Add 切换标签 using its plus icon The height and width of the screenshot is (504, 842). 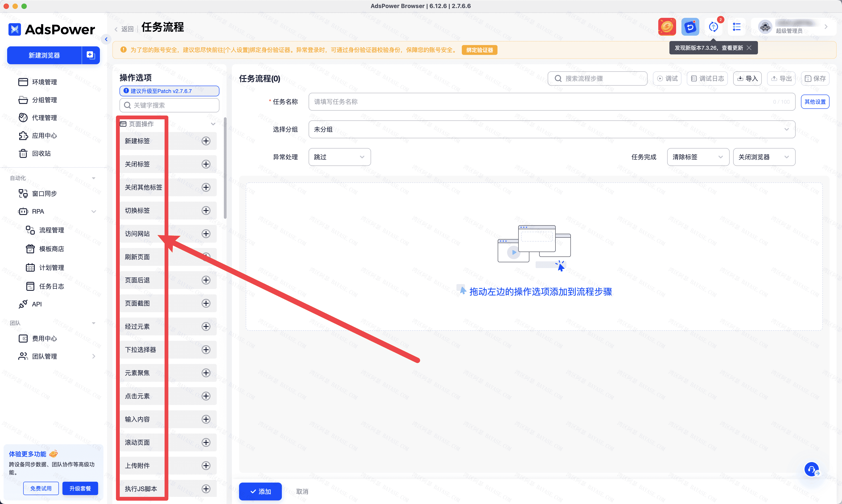[x=206, y=211]
